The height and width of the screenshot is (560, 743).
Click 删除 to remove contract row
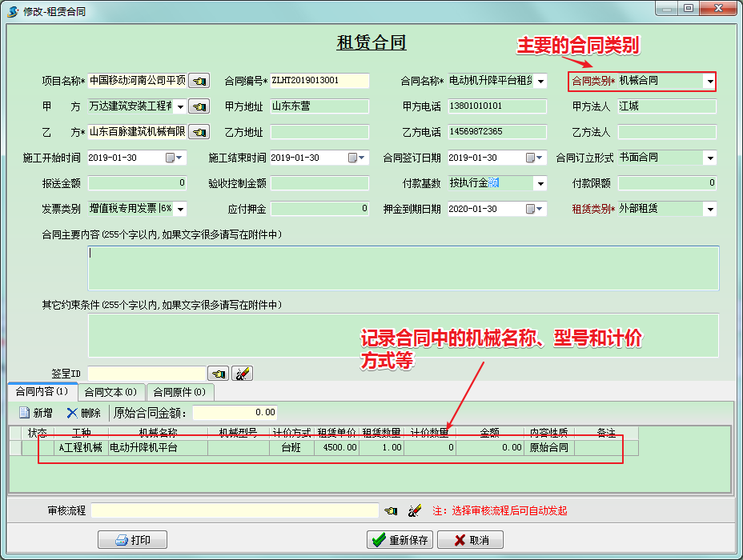tap(84, 413)
